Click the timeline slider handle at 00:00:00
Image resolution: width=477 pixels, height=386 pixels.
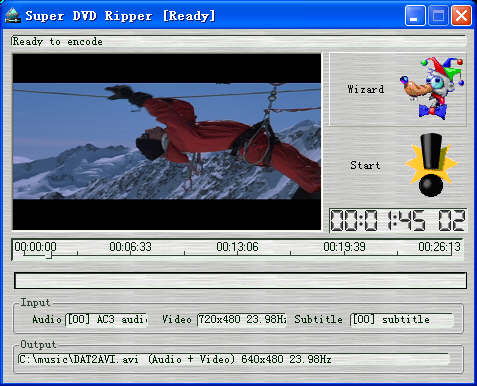coord(49,255)
